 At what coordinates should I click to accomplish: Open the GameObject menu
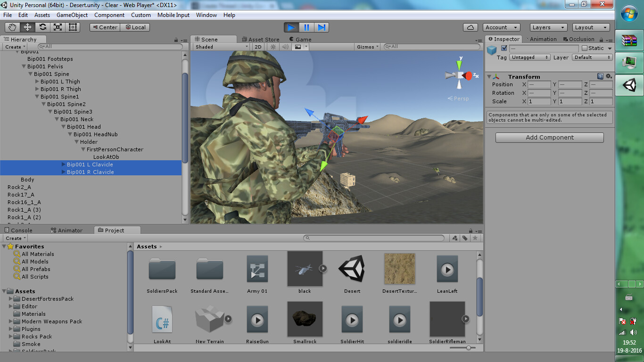[72, 15]
